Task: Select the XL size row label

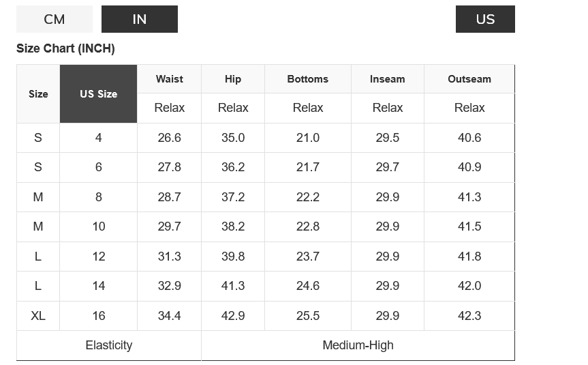Action: click(x=38, y=316)
